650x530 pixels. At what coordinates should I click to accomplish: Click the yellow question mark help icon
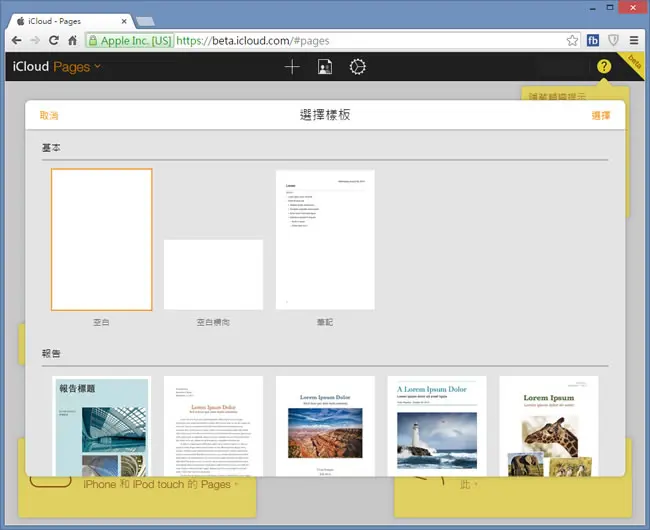pyautogui.click(x=604, y=66)
